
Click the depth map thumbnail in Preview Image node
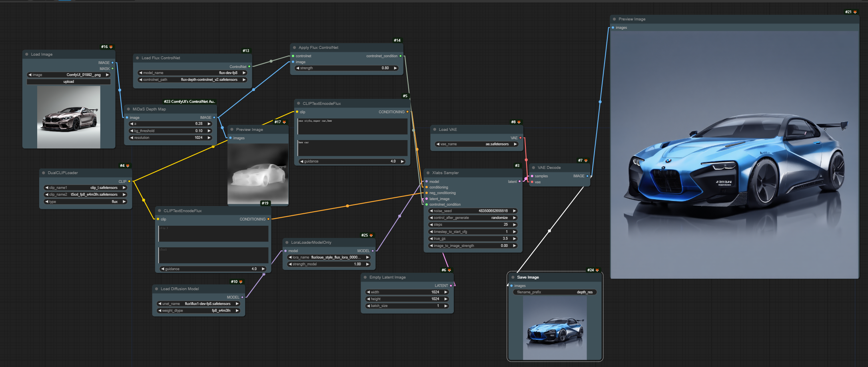tap(258, 173)
